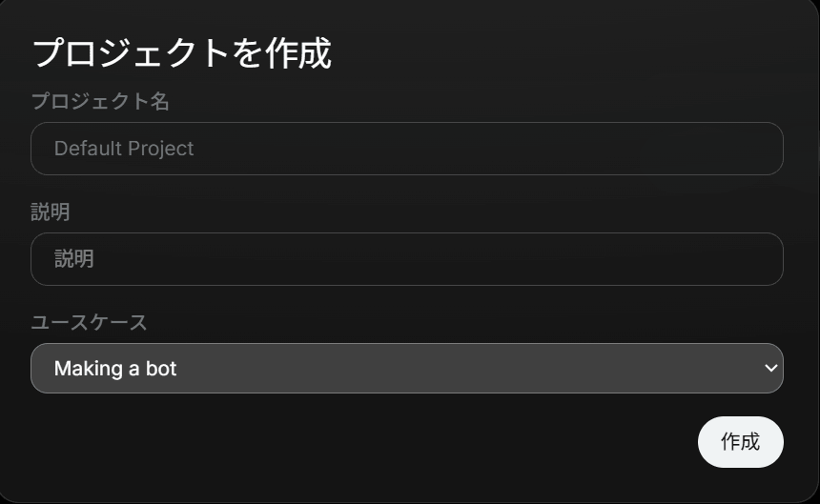Focus the プロジェクト名 input field
The height and width of the screenshot is (504, 820).
406,149
